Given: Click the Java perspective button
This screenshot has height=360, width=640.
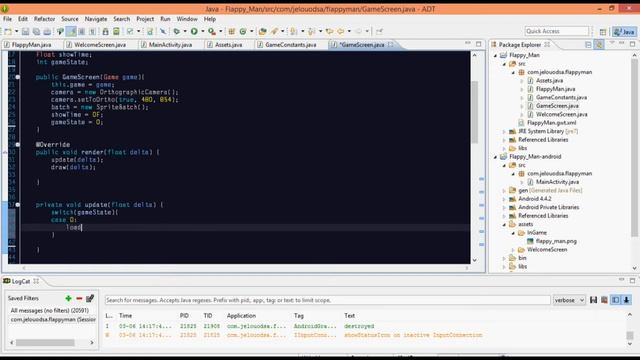Looking at the screenshot, I should [624, 31].
